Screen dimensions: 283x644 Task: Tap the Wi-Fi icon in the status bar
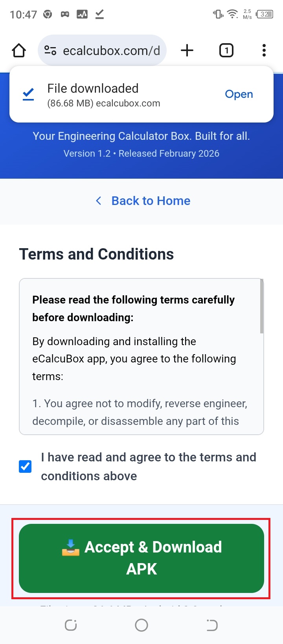233,13
